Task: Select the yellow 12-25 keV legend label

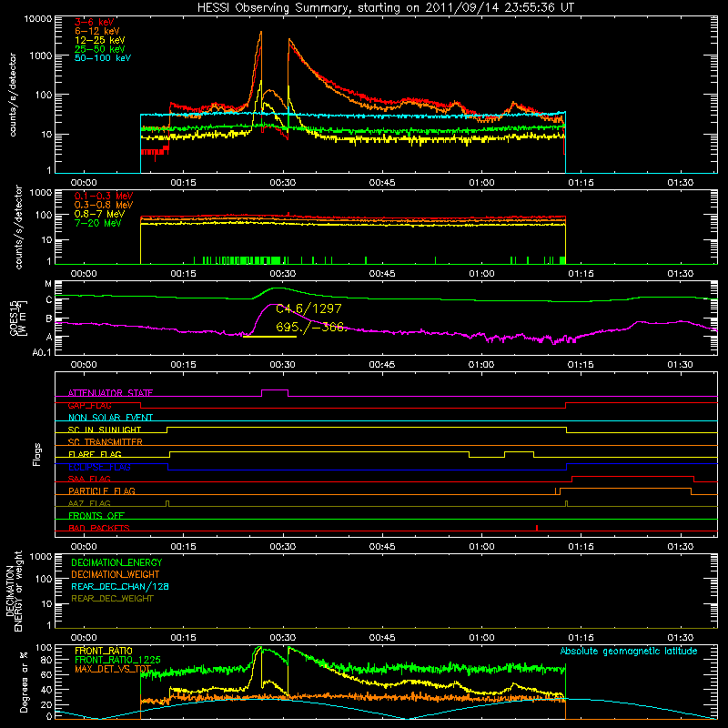Action: point(100,40)
